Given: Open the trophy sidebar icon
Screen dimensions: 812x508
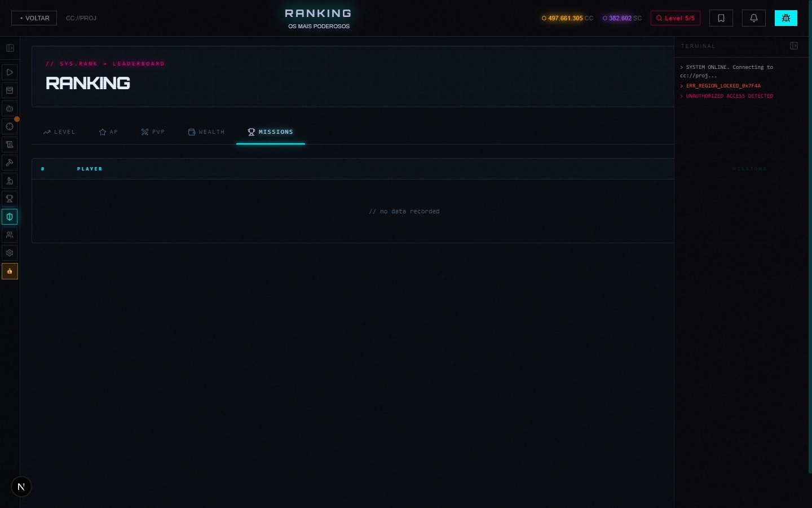Looking at the screenshot, I should 10,199.
